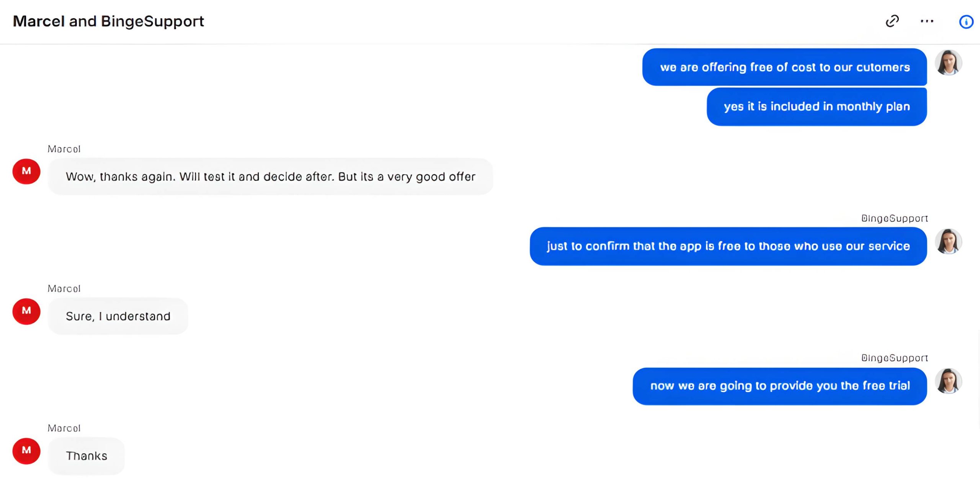Select the 'Sure, I understand' message bubble
980x490 pixels.
click(x=118, y=316)
